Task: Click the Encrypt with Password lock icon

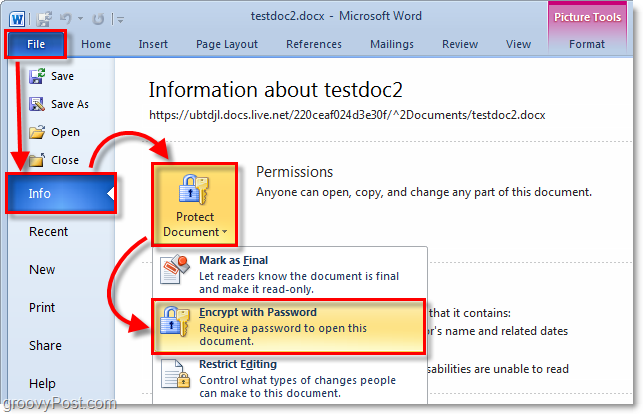Action: pyautogui.click(x=175, y=321)
